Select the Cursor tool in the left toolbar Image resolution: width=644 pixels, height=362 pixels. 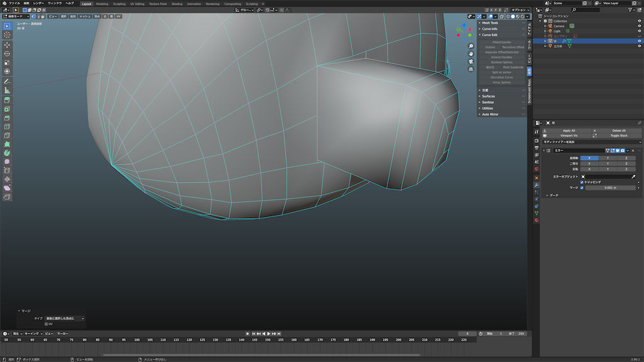coord(7,35)
